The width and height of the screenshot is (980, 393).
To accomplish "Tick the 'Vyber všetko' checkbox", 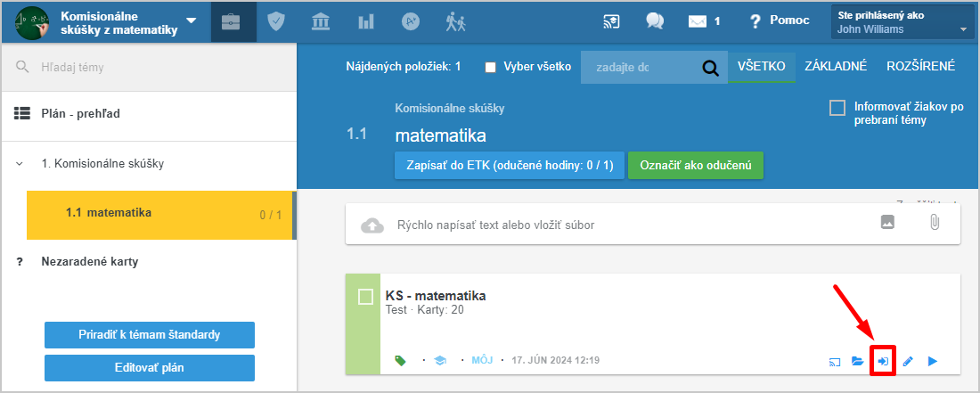I will pos(490,67).
